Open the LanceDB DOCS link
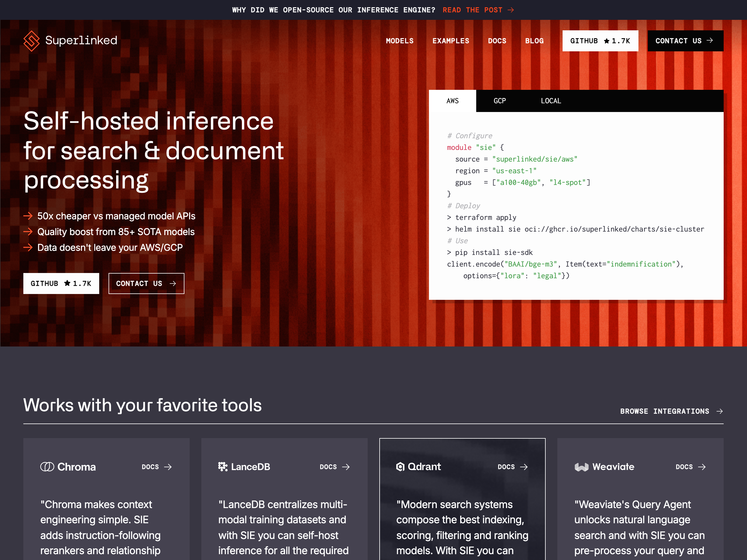Image resolution: width=747 pixels, height=560 pixels. pos(335,467)
